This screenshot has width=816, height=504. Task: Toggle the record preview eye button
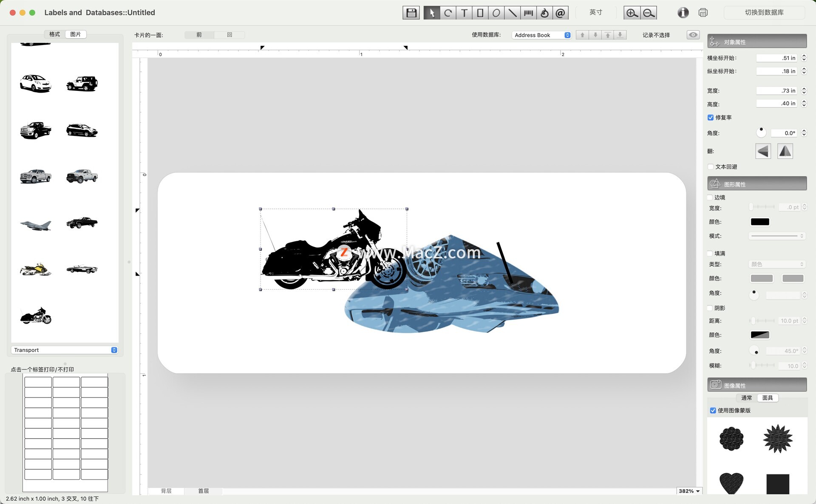[693, 35]
